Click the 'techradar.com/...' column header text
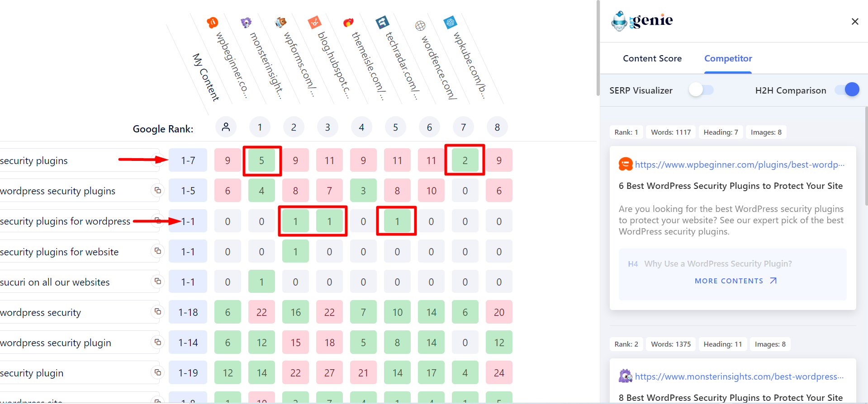Image resolution: width=868 pixels, height=404 pixels. pyautogui.click(x=402, y=66)
